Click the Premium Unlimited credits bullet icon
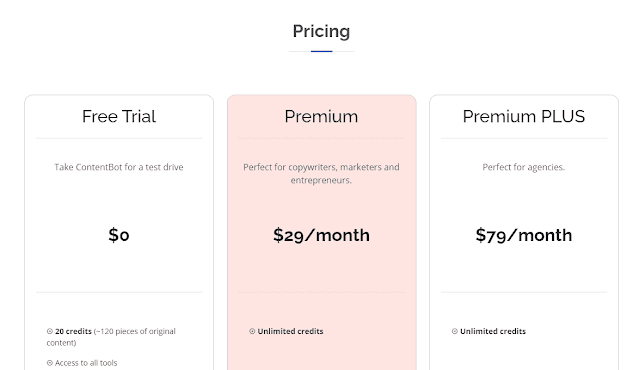The image size is (639, 370). tap(252, 331)
